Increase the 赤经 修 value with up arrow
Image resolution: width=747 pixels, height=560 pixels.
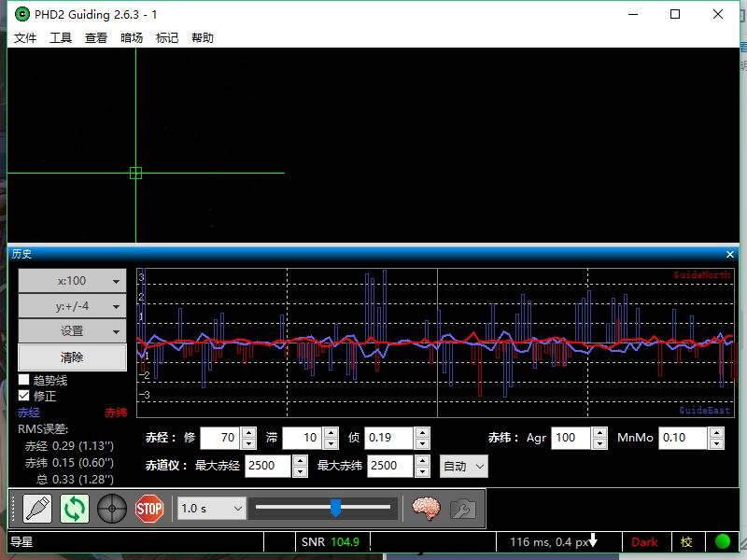[x=248, y=432]
